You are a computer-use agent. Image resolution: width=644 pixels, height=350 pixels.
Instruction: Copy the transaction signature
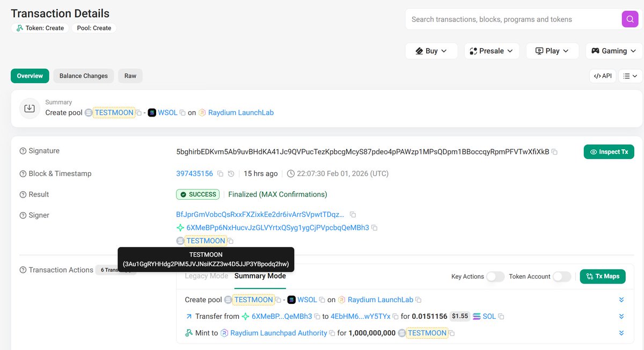(554, 152)
